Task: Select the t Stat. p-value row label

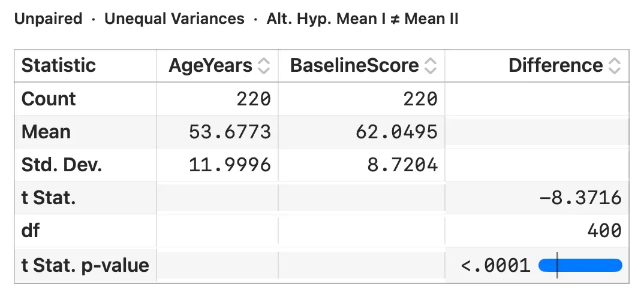Action: tap(85, 265)
